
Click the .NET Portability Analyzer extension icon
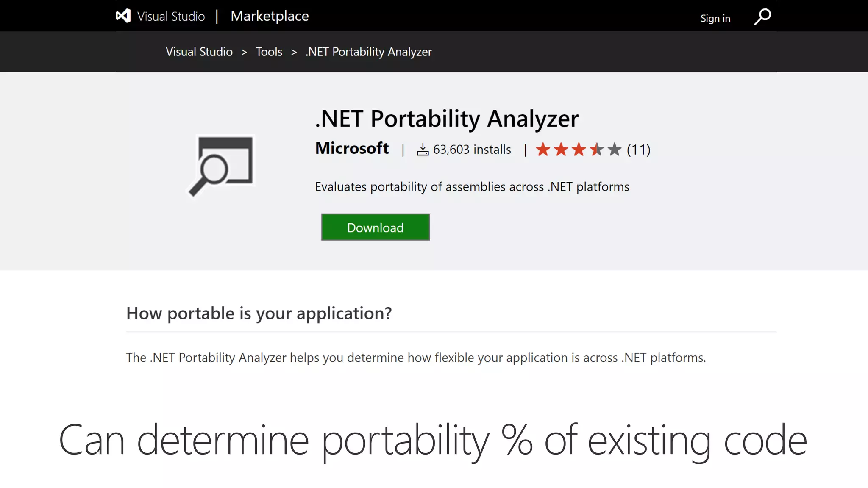point(222,165)
